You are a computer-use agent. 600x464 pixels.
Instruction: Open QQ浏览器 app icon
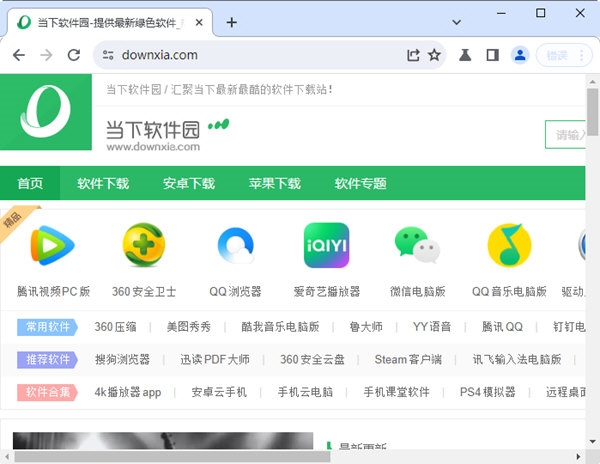(235, 246)
